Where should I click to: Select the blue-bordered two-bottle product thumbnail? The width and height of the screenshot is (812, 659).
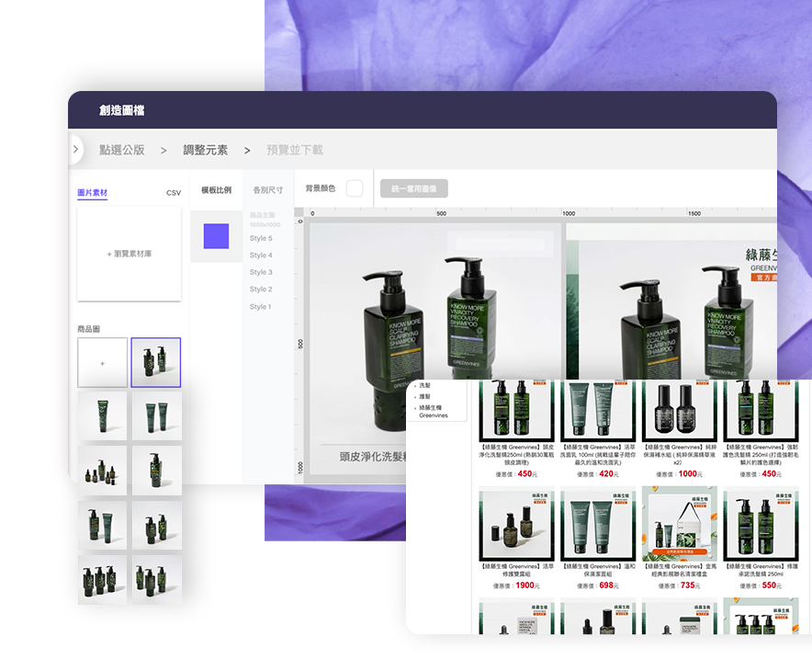click(156, 363)
